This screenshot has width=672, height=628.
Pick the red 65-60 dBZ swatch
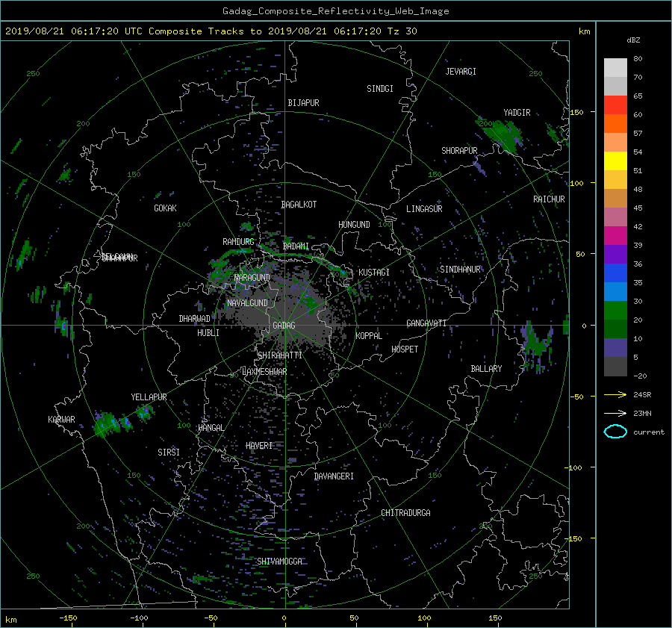point(615,105)
